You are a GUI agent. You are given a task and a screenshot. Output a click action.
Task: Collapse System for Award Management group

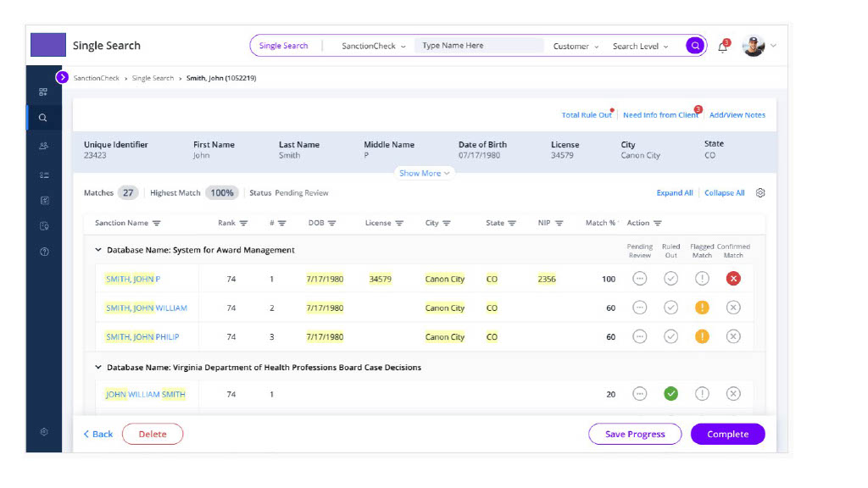tap(98, 250)
